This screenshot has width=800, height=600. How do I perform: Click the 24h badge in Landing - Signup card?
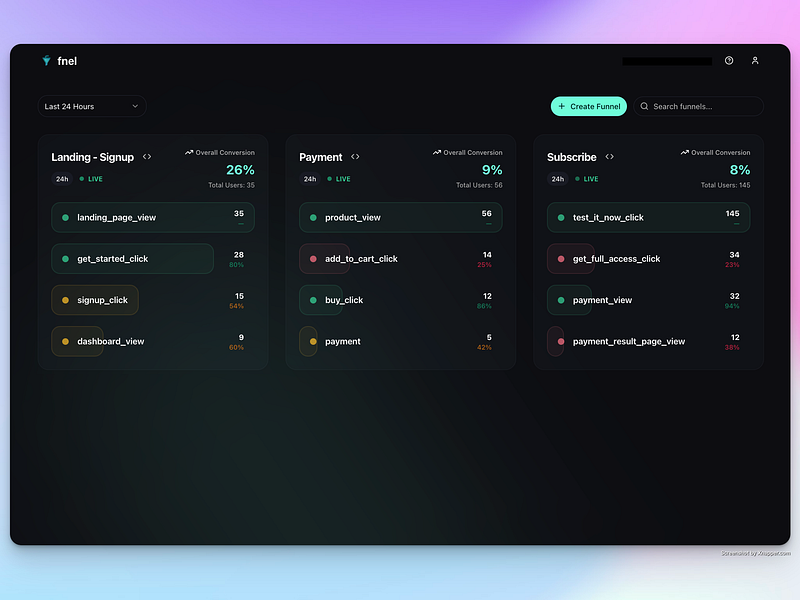pos(62,179)
